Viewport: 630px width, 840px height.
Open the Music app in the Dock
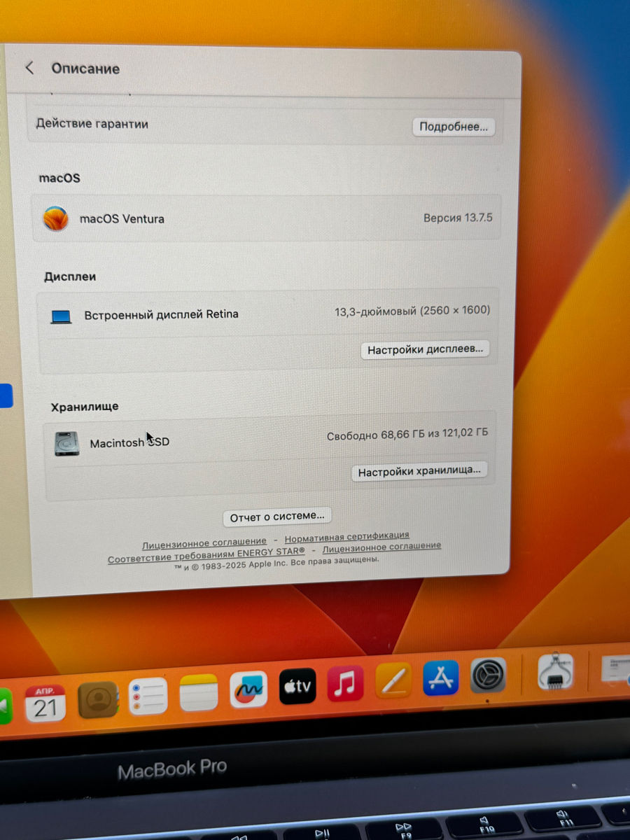click(345, 684)
